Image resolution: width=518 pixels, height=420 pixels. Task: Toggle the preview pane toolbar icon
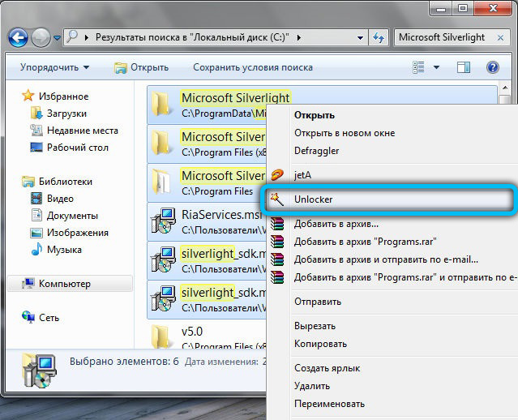point(463,67)
